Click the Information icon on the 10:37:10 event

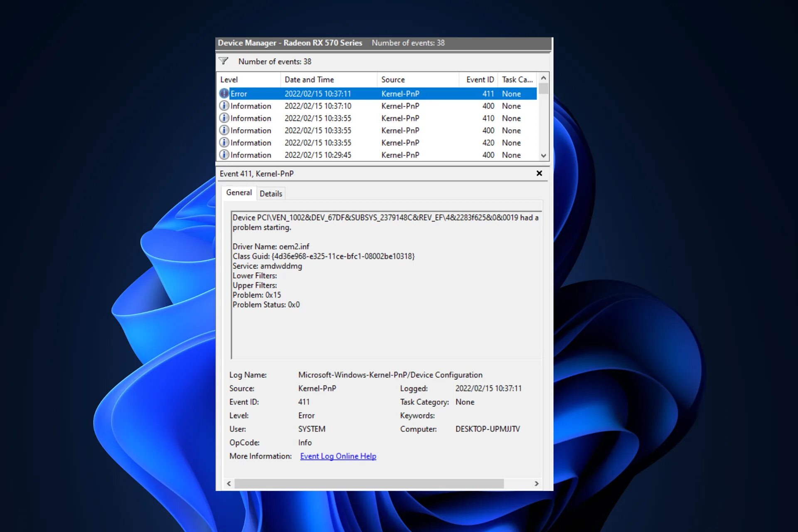[224, 106]
